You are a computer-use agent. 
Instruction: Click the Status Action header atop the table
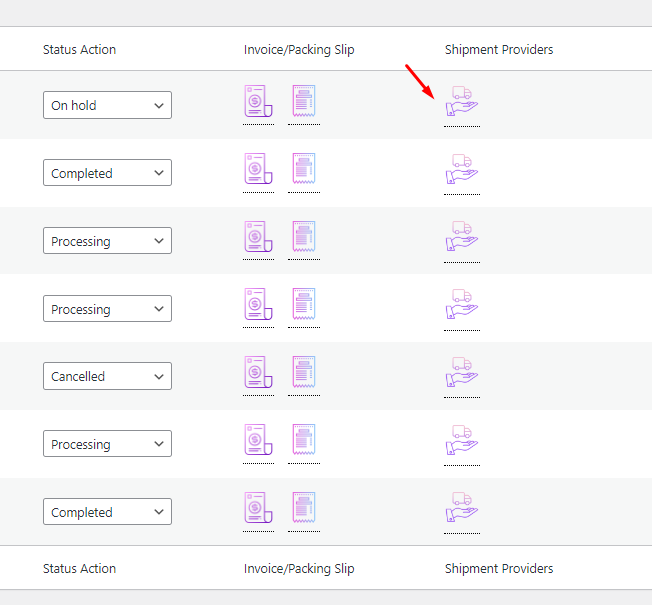(79, 49)
